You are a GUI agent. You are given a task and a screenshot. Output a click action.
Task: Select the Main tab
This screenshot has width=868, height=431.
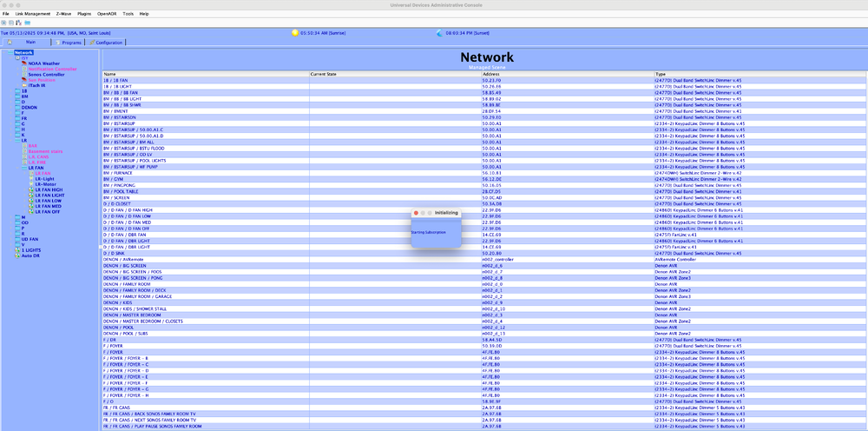[x=25, y=42]
